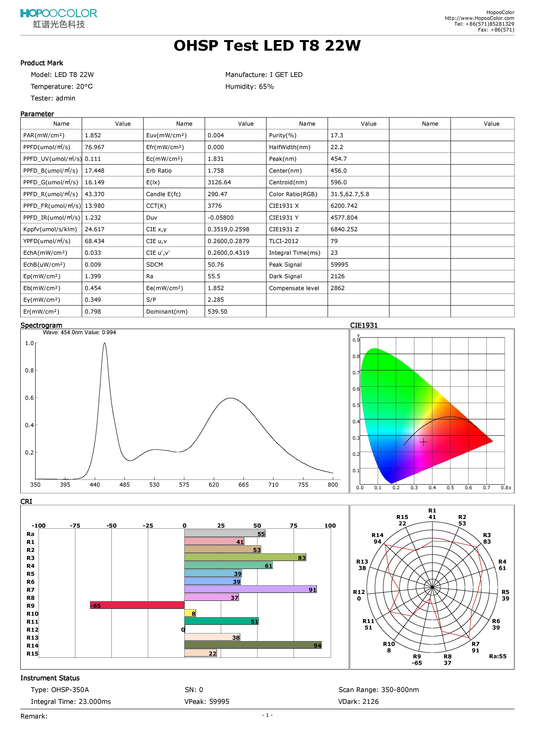The height and width of the screenshot is (756, 535).
Task: Select the Model: LED T8 22W text
Action: click(x=62, y=75)
